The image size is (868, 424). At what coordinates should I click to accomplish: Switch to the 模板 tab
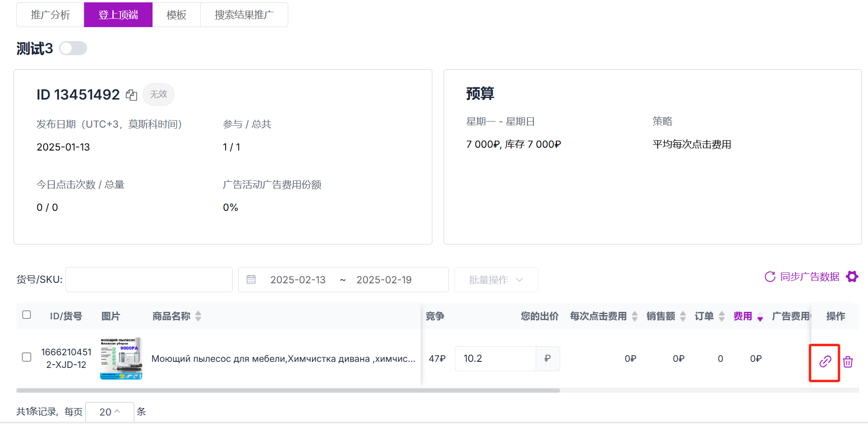click(x=176, y=15)
